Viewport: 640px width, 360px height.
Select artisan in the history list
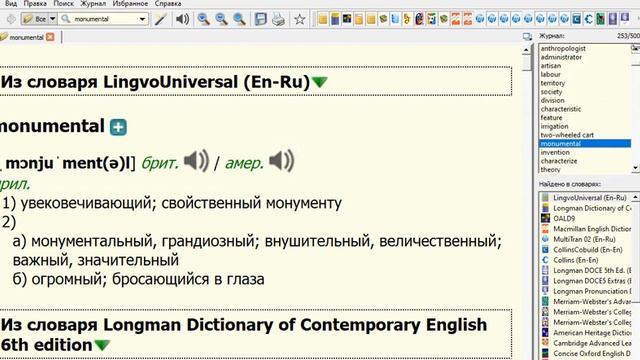pos(551,66)
